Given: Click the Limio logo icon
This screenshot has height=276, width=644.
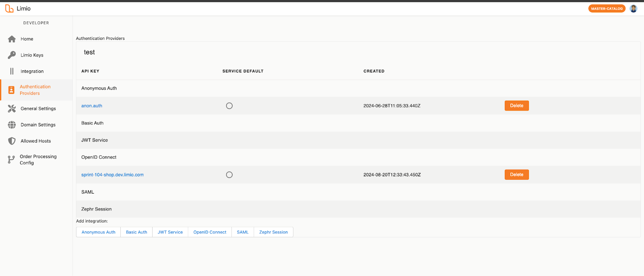Looking at the screenshot, I should [9, 8].
